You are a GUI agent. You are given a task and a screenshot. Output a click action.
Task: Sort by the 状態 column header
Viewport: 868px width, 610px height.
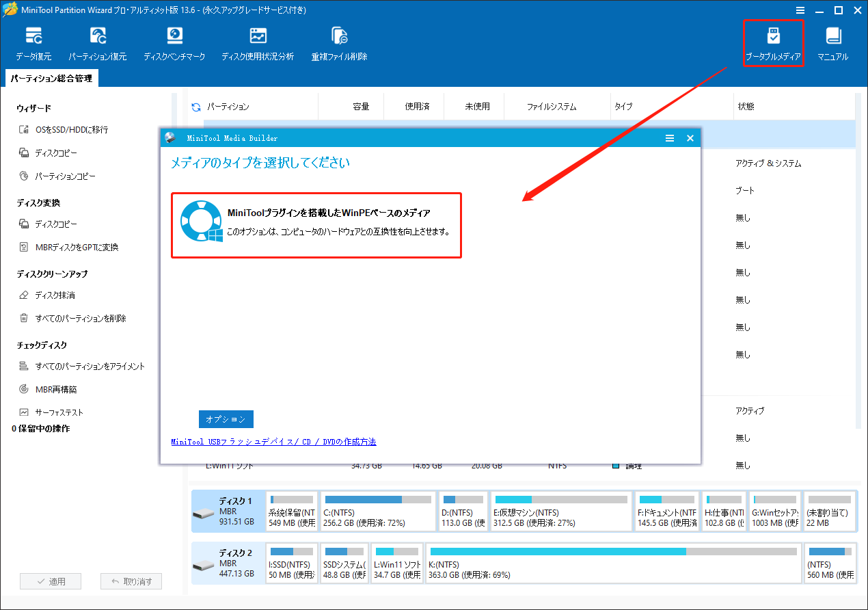point(746,107)
